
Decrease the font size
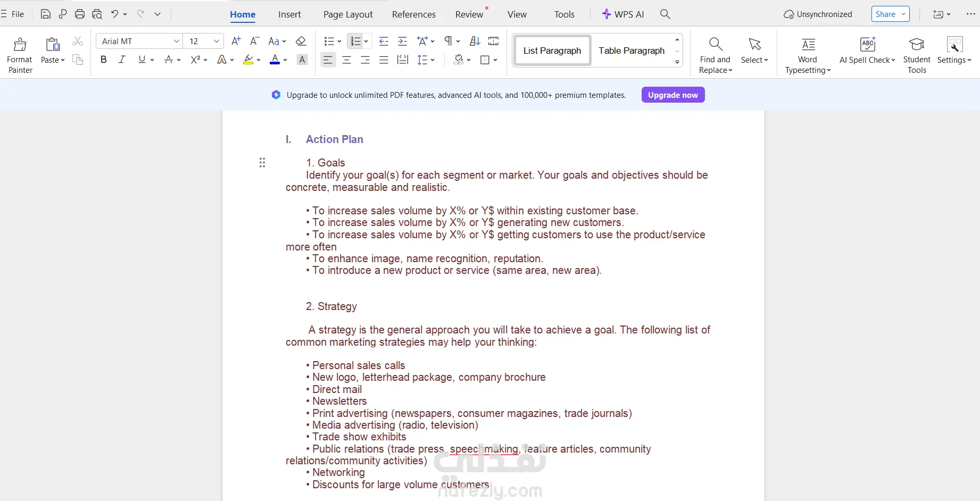(x=254, y=41)
